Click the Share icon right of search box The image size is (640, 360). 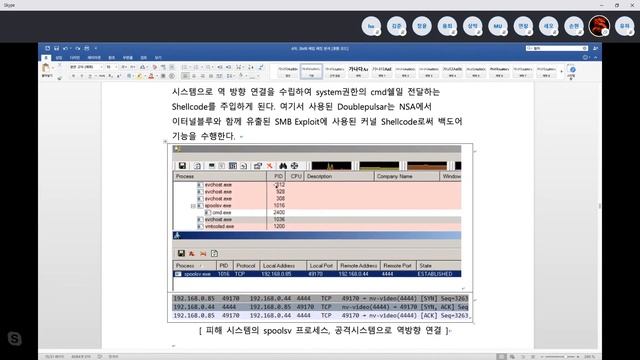coord(596,48)
